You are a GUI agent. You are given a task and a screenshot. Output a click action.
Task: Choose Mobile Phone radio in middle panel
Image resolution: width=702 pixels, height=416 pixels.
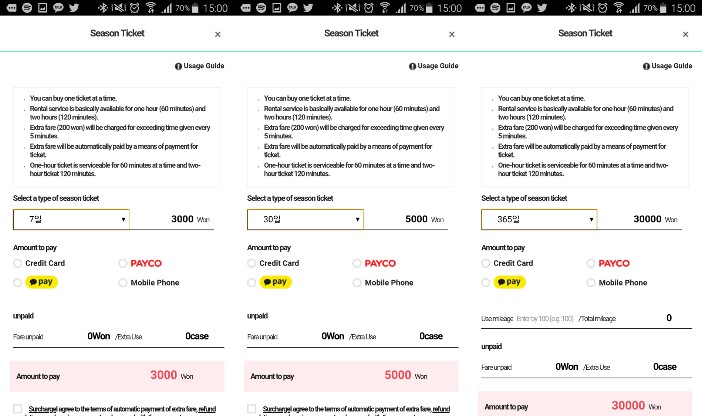coord(357,283)
